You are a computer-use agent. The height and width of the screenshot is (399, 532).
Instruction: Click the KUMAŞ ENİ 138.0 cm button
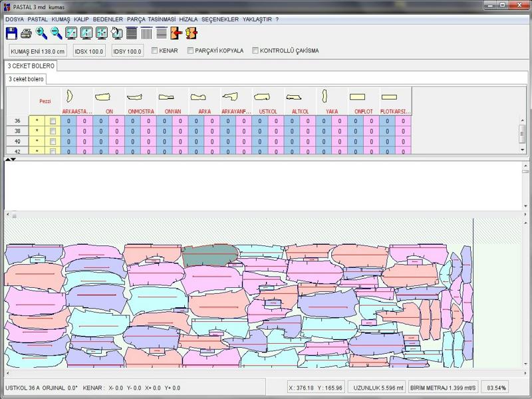38,51
